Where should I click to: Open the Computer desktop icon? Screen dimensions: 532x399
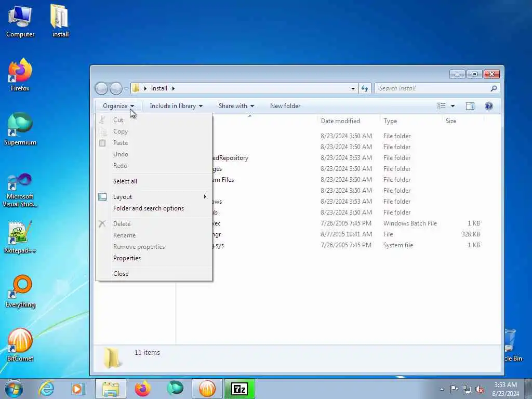point(20,21)
